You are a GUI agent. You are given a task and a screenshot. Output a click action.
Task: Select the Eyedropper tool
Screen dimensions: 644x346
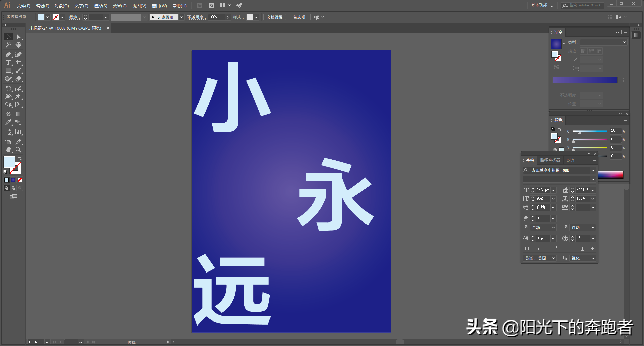8,122
